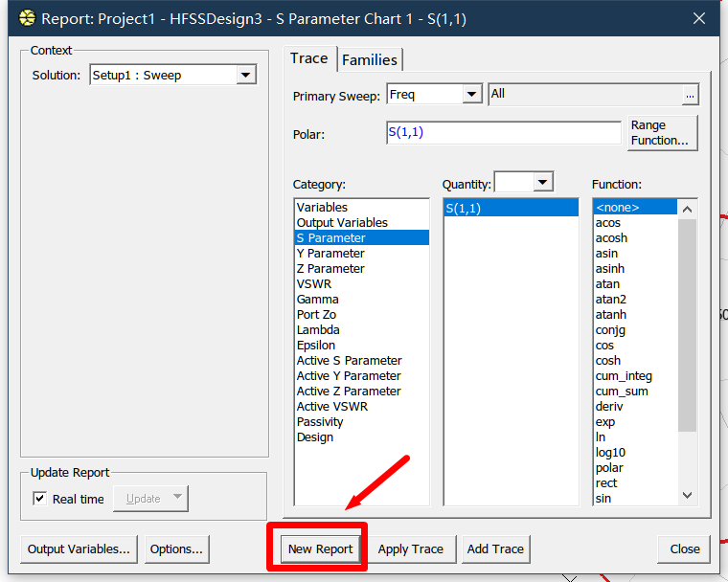Select Lambda category
The height and width of the screenshot is (582, 728).
[362, 329]
